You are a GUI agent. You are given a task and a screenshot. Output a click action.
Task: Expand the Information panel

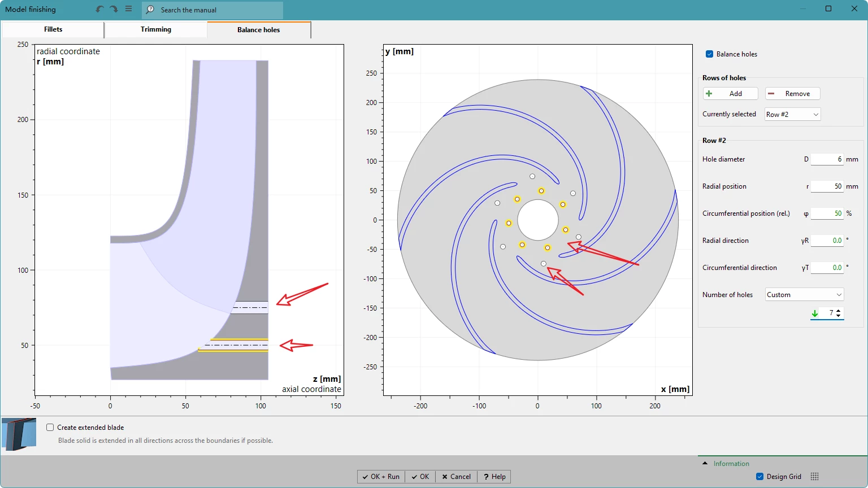(705, 464)
